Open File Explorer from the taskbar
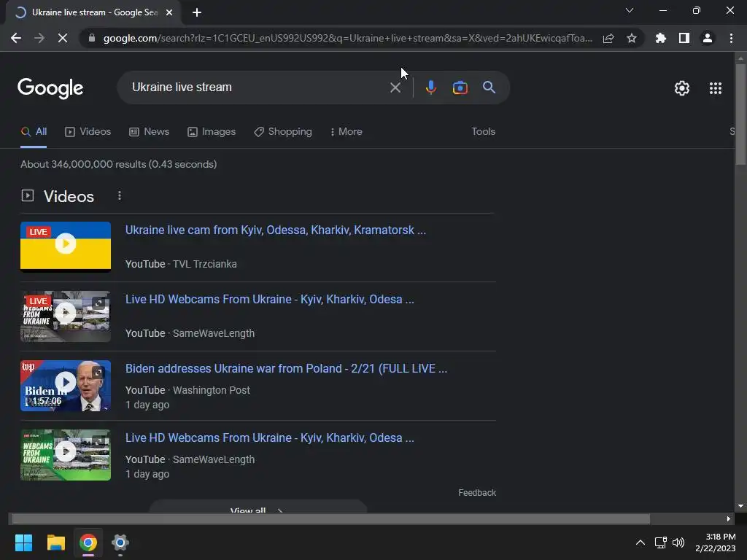This screenshot has width=747, height=560. click(55, 542)
